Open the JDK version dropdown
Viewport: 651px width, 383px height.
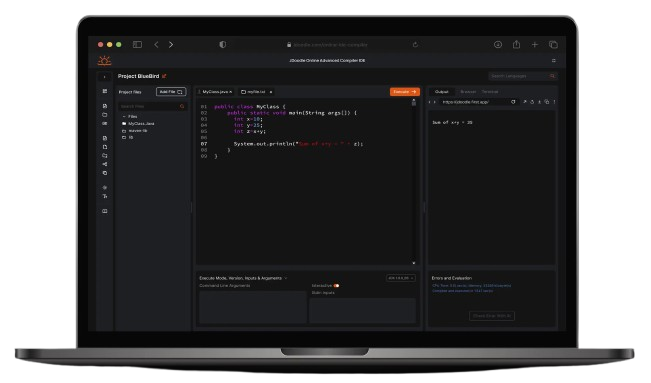(401, 278)
